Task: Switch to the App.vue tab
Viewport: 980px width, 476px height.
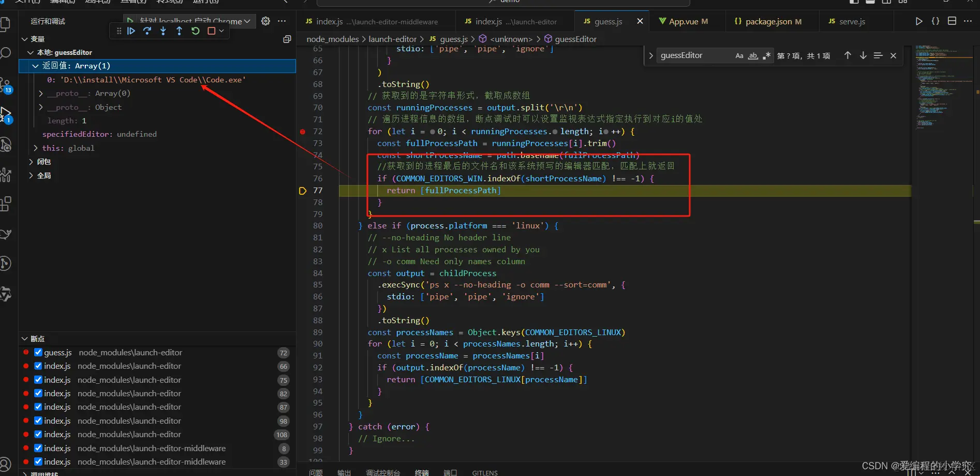Action: (x=688, y=21)
